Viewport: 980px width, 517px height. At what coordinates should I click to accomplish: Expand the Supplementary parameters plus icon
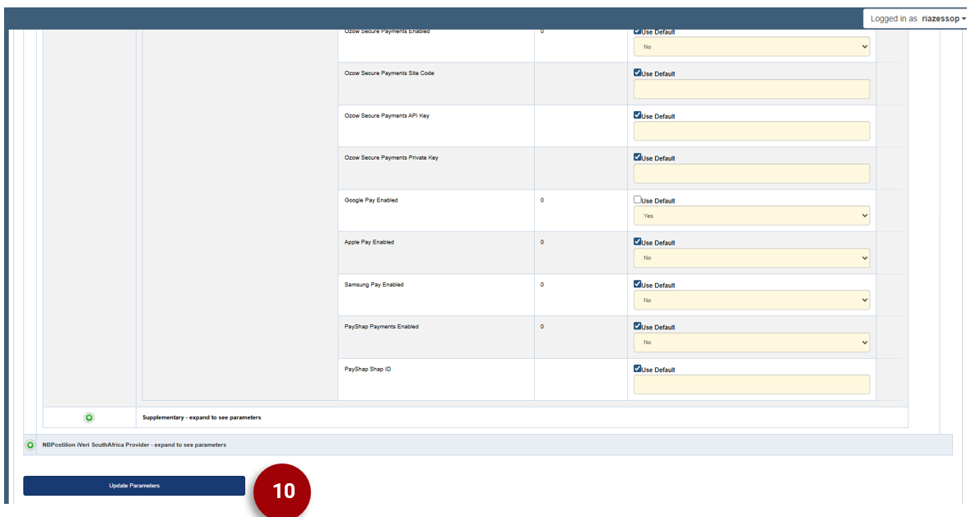coord(89,417)
